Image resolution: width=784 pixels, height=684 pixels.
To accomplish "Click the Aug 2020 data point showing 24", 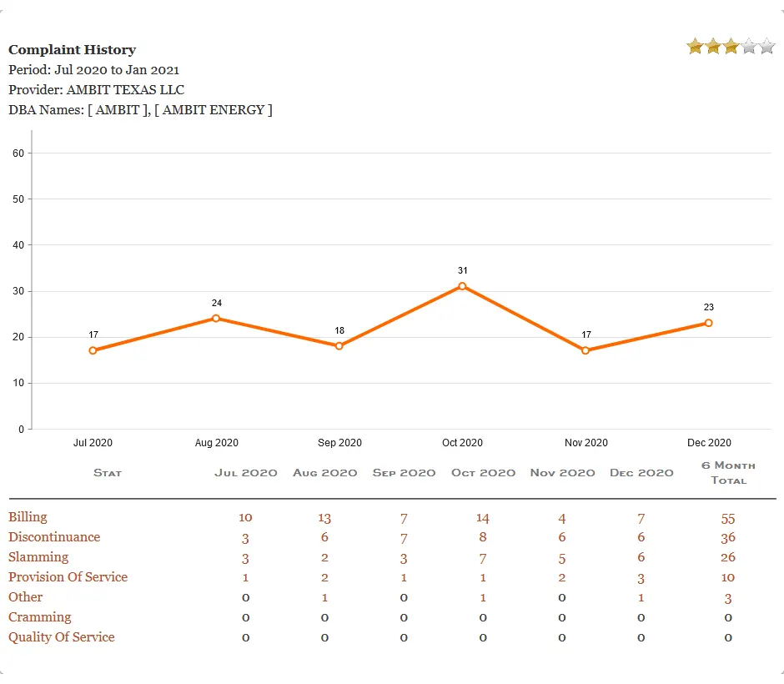I will [216, 318].
